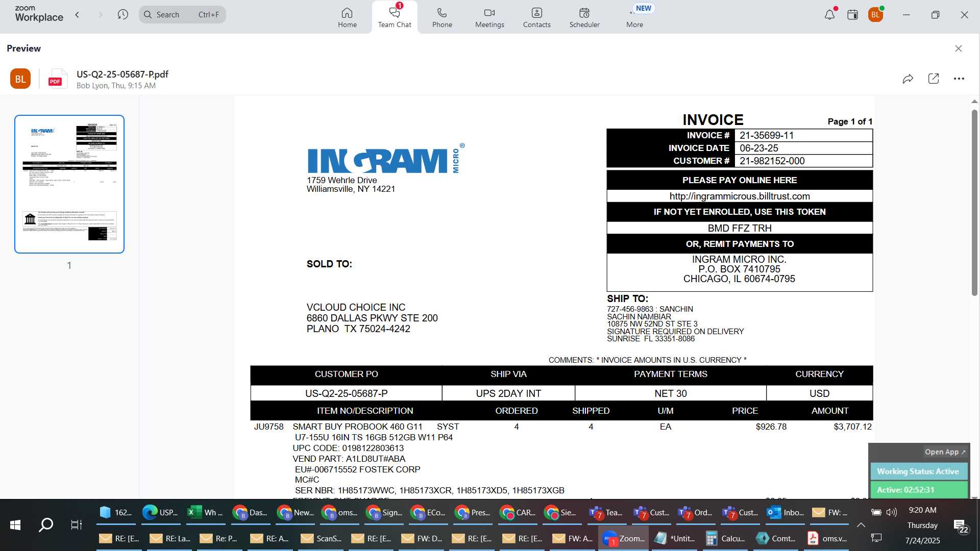This screenshot has height=551, width=980.
Task: Switch to the Team Chat tab
Action: pos(395,17)
